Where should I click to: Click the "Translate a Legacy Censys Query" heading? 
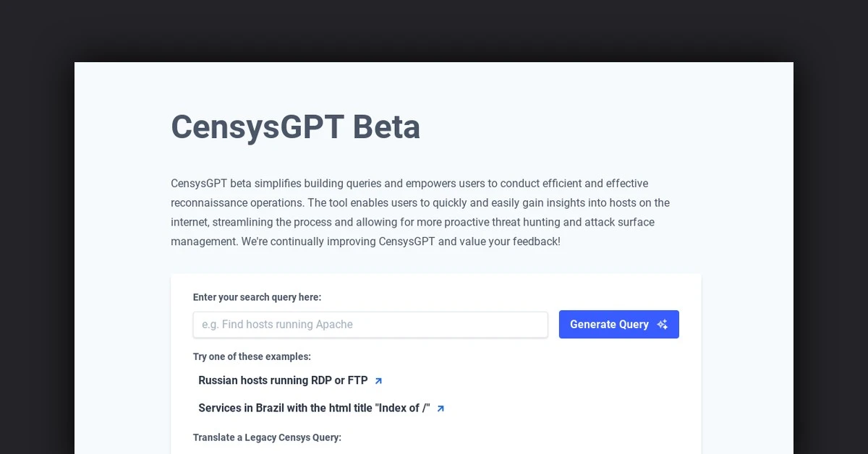tap(267, 437)
